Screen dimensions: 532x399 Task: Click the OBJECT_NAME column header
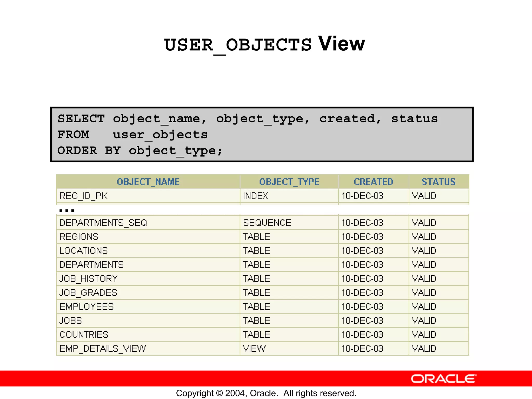148,182
